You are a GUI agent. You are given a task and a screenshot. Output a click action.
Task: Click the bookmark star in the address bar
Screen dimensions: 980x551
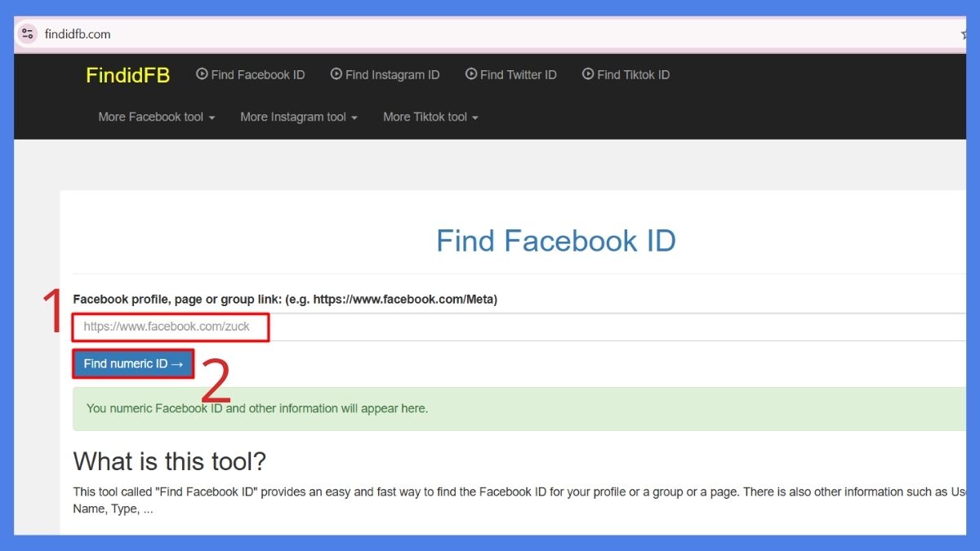(964, 33)
